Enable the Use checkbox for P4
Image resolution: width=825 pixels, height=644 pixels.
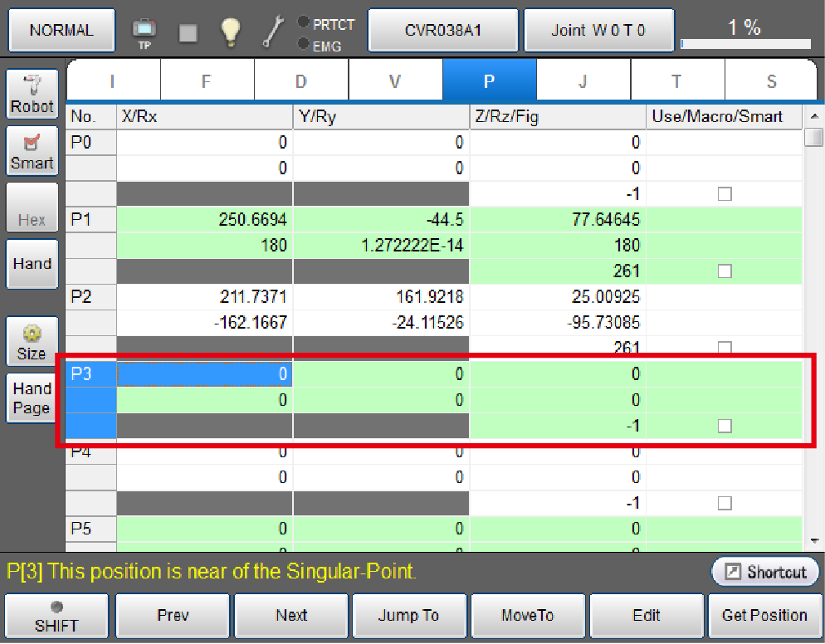click(725, 503)
